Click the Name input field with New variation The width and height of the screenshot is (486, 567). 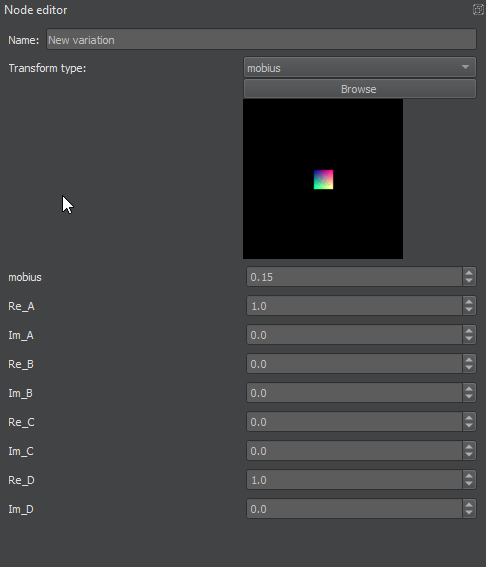click(261, 39)
